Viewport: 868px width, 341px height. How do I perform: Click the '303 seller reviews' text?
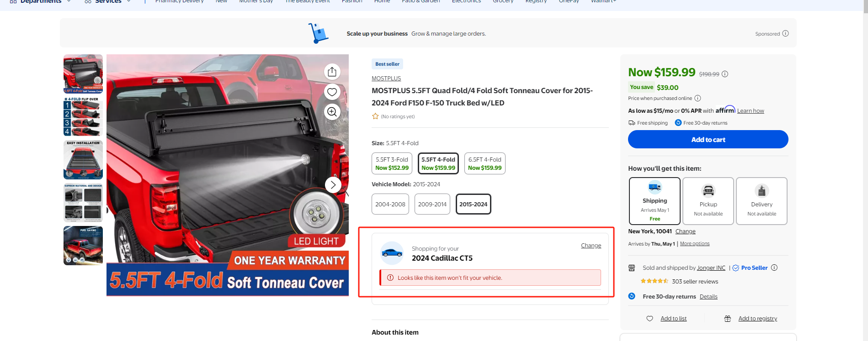(x=695, y=282)
